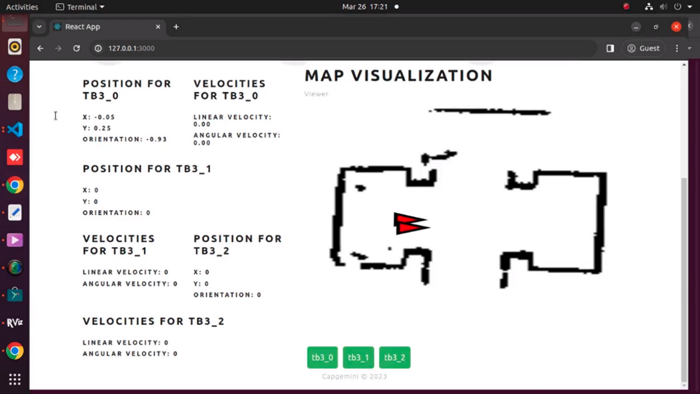
Task: Click the "Y: 0.25" value
Action: 97,128
